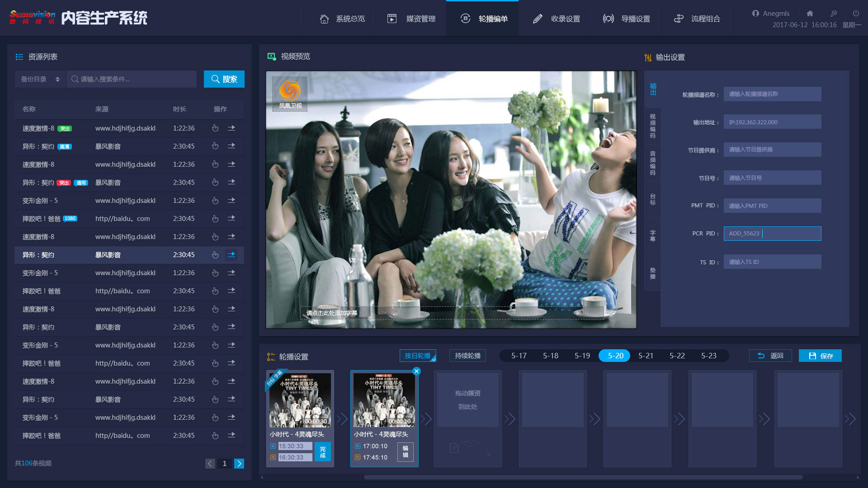Click the 保存 save button
This screenshot has height=488, width=868.
[x=820, y=356]
